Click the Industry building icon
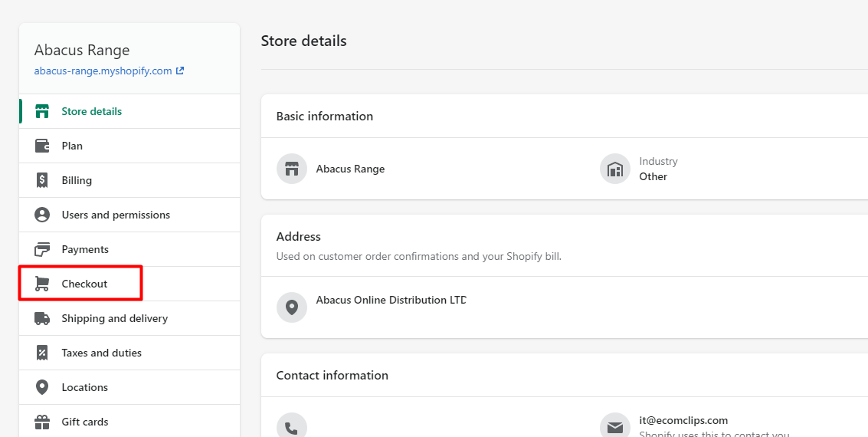Screen dimensions: 868x437 click(615, 169)
